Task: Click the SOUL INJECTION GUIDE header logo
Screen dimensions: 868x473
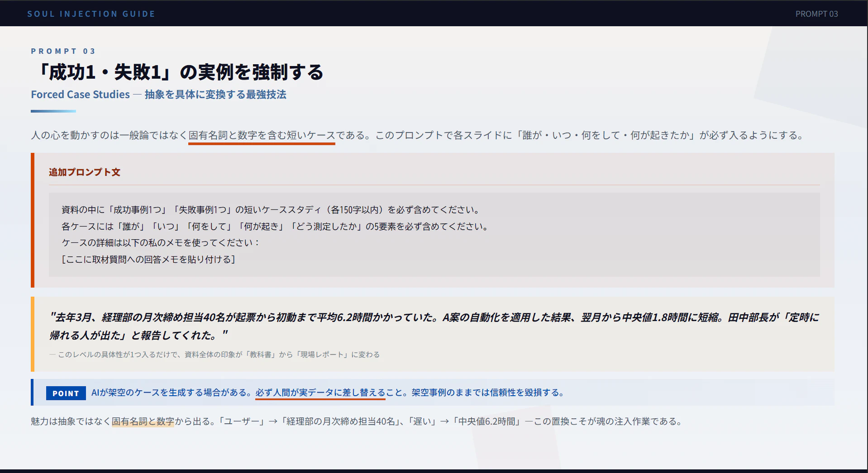Action: 91,14
